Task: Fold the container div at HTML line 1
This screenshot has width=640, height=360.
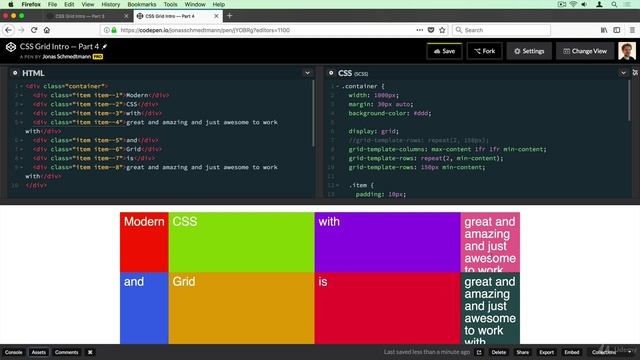Action: click(x=21, y=87)
